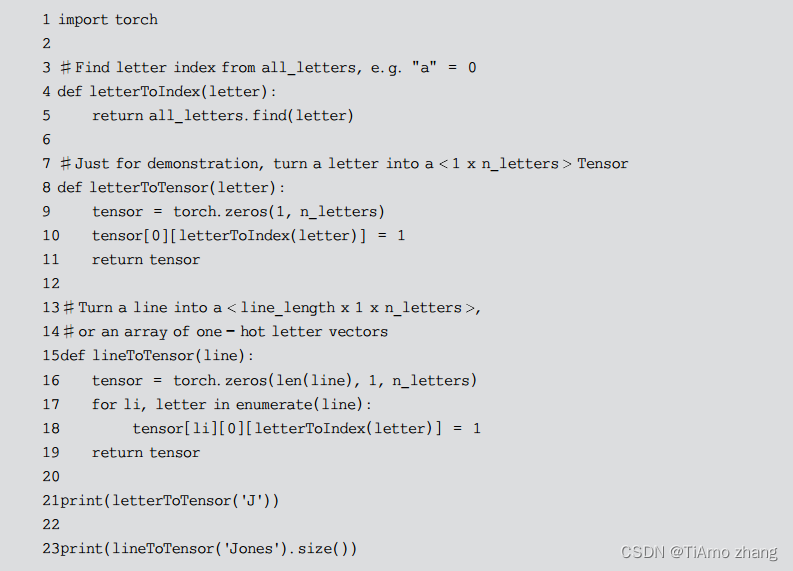Screen dimensions: 793x571
Task: Click the 'for li, letter in enumerate(line)' line
Action: tap(232, 405)
